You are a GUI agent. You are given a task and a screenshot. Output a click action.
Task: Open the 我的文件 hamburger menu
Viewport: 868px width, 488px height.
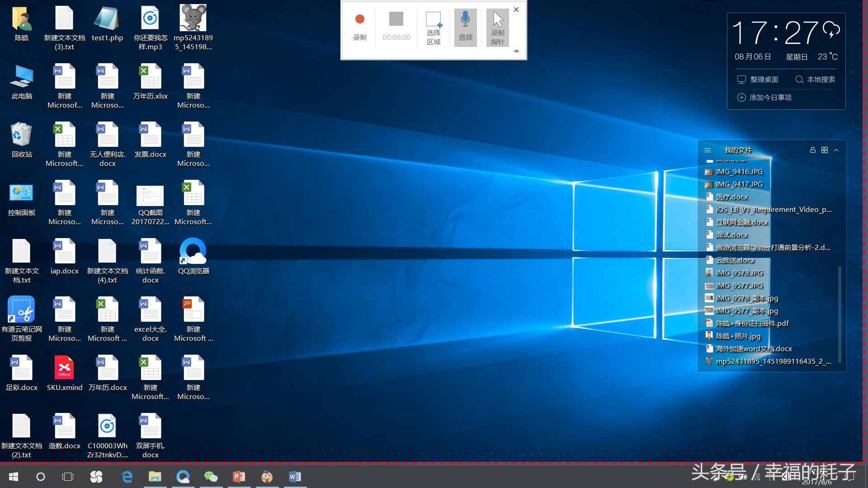coord(708,150)
